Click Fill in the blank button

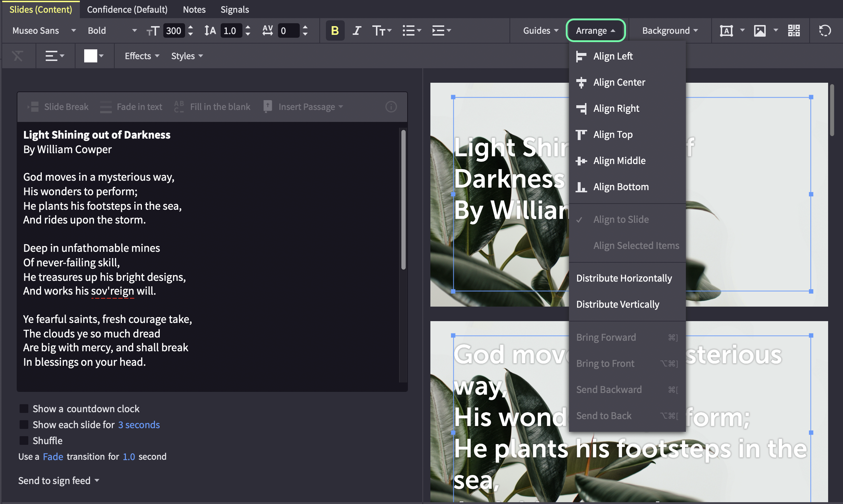tap(212, 107)
